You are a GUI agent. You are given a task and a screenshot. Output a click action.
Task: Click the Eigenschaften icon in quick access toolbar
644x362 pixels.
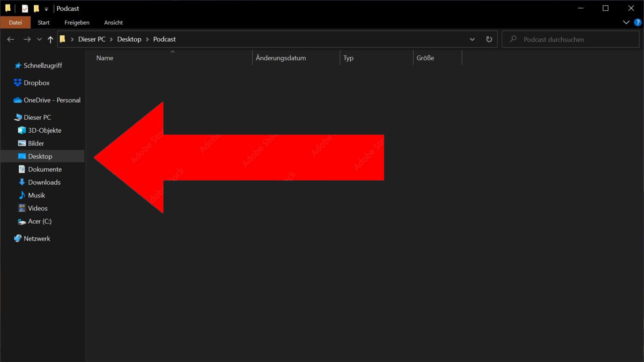tap(25, 8)
